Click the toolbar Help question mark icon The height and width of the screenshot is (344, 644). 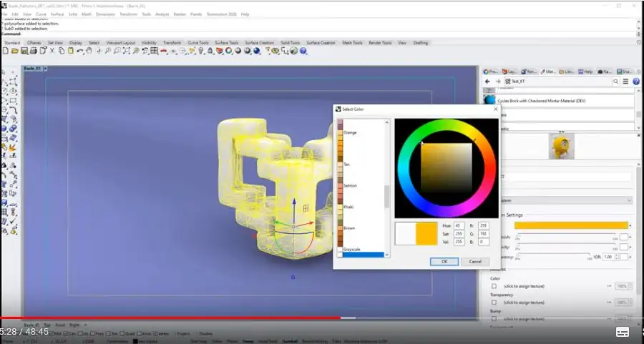[x=303, y=51]
